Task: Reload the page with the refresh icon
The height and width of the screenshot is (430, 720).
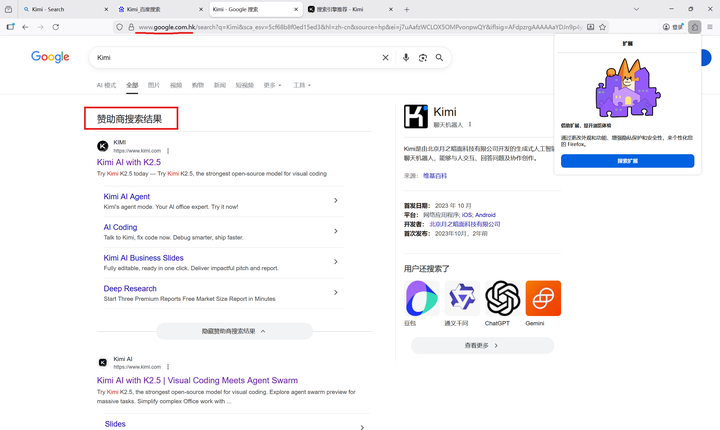Action: (56, 27)
